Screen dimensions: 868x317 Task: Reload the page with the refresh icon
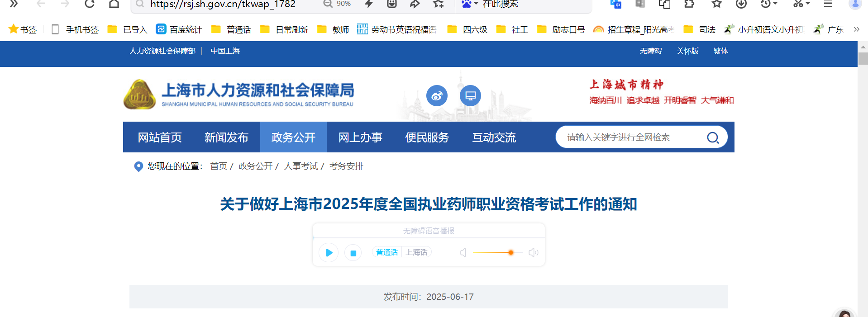90,4
